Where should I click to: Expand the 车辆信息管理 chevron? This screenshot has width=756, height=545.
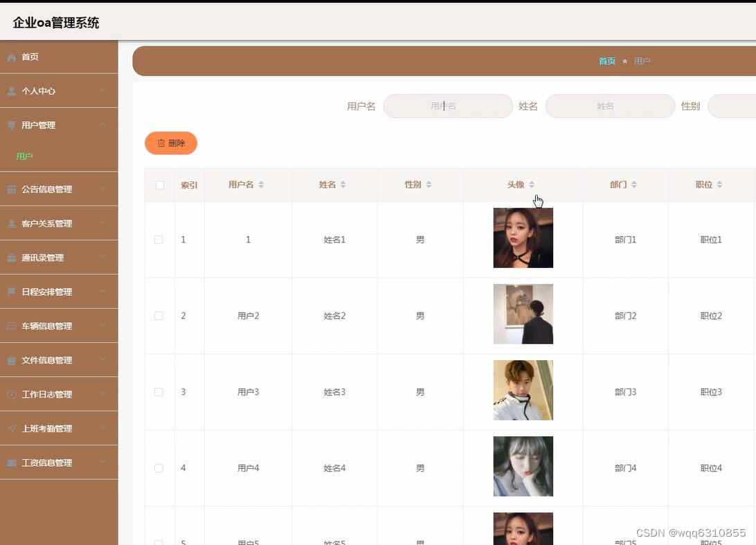click(x=102, y=325)
